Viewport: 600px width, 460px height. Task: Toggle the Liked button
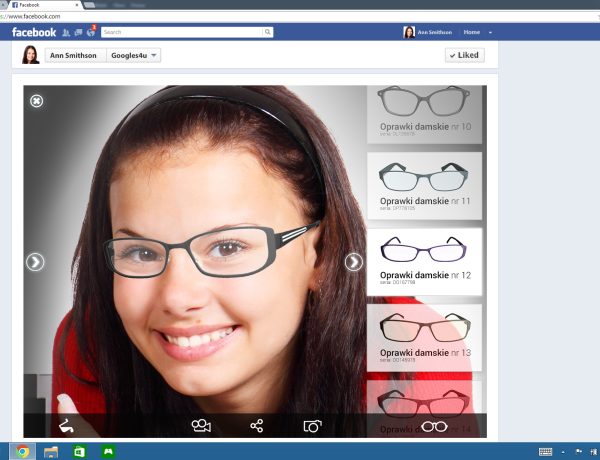click(464, 55)
